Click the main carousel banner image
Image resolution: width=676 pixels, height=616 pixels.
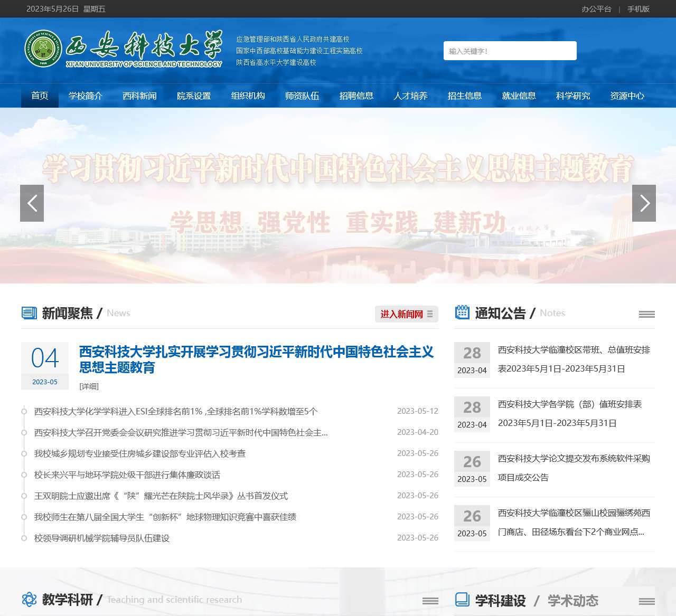point(338,195)
